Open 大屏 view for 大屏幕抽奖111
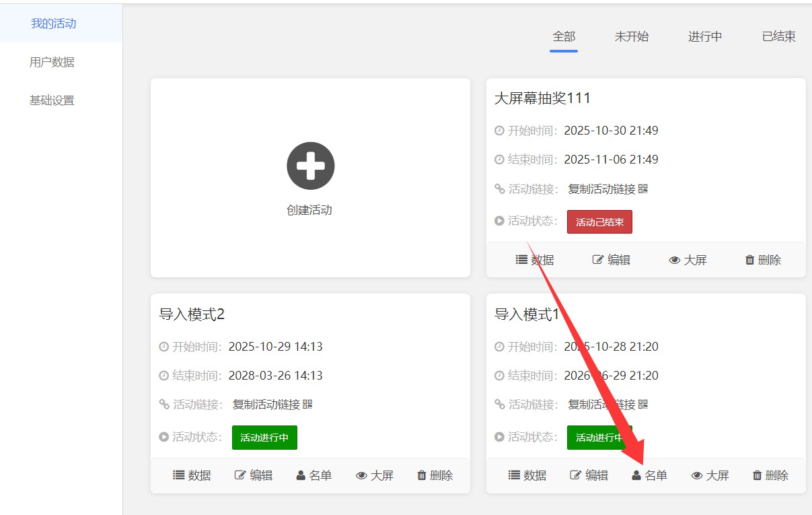This screenshot has height=515, width=812. point(688,260)
